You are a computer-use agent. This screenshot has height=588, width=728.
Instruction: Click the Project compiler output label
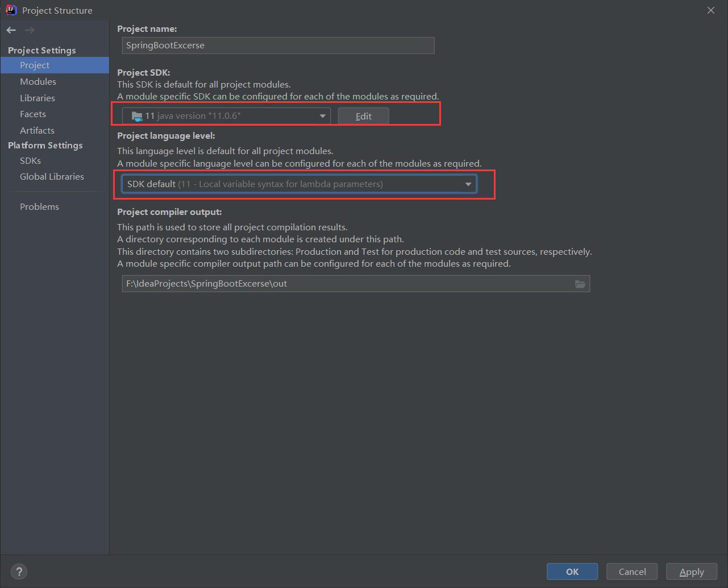point(169,212)
